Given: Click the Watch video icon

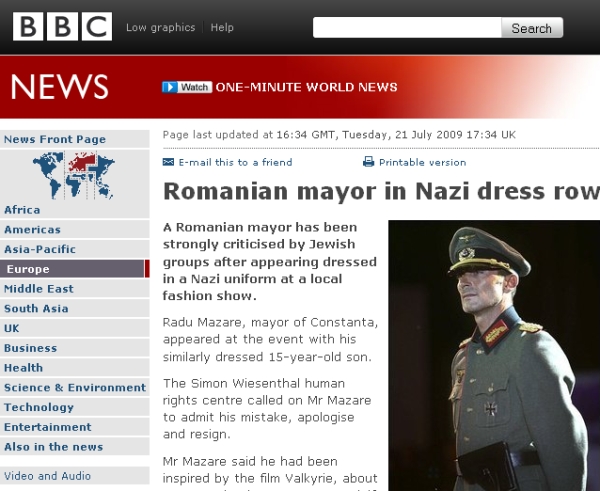Looking at the screenshot, I should 187,87.
